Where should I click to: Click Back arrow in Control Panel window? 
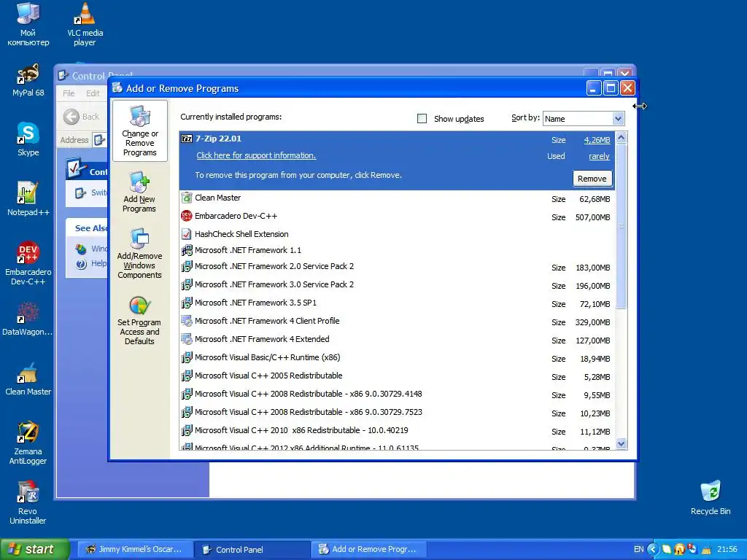pyautogui.click(x=71, y=117)
